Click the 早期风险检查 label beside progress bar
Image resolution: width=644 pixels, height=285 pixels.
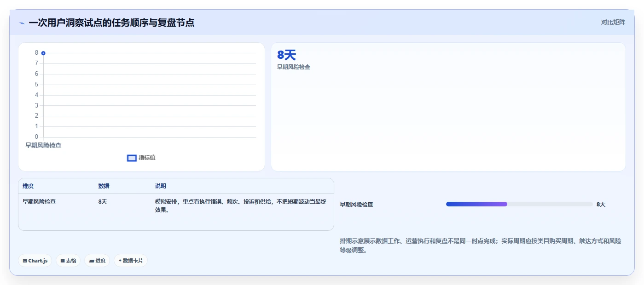click(x=357, y=205)
